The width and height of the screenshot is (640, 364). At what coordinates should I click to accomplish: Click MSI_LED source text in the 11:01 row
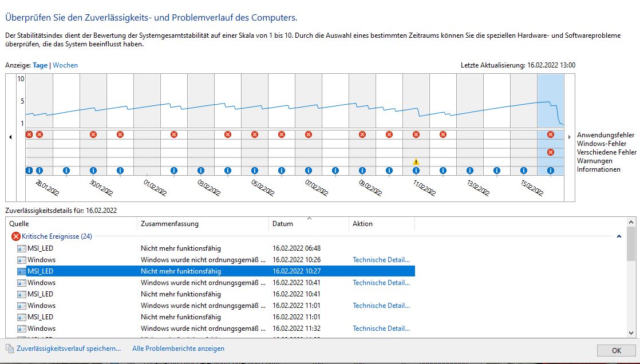click(40, 316)
